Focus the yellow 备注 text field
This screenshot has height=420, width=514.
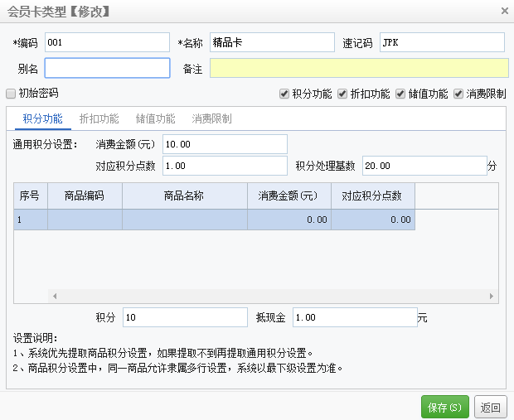click(359, 68)
